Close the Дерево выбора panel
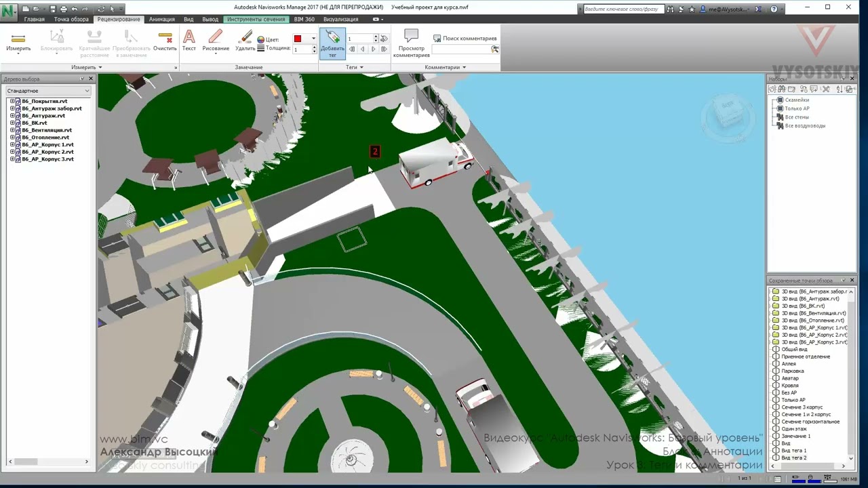This screenshot has height=488, width=868. (x=91, y=79)
